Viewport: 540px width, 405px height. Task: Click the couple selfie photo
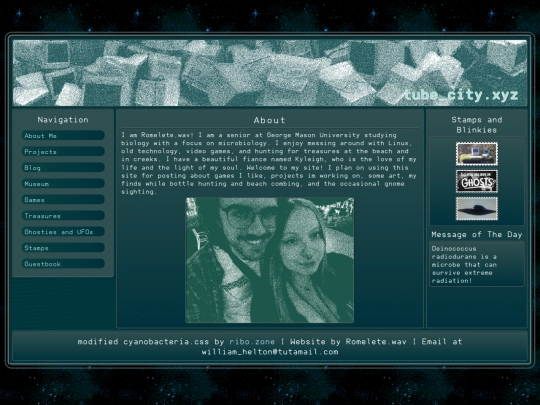tap(270, 260)
